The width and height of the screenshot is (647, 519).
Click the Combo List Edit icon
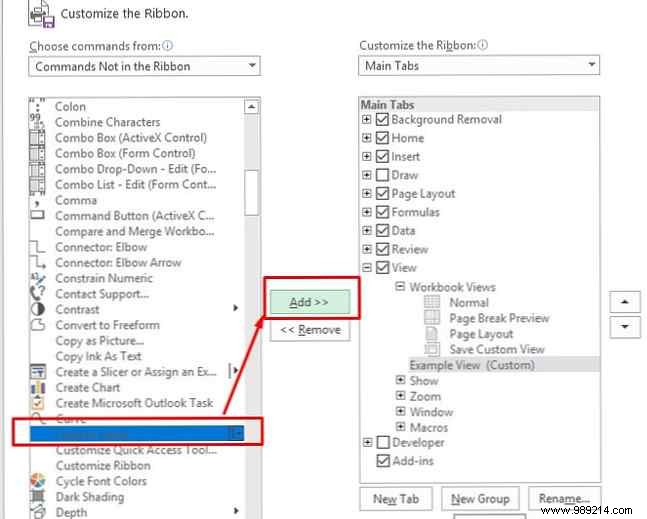point(37,185)
